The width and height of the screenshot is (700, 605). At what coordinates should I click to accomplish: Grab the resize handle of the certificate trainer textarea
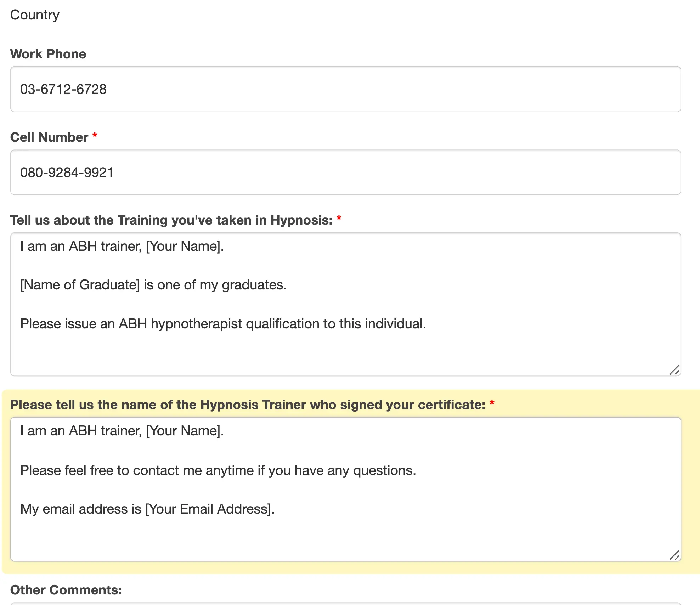[674, 555]
